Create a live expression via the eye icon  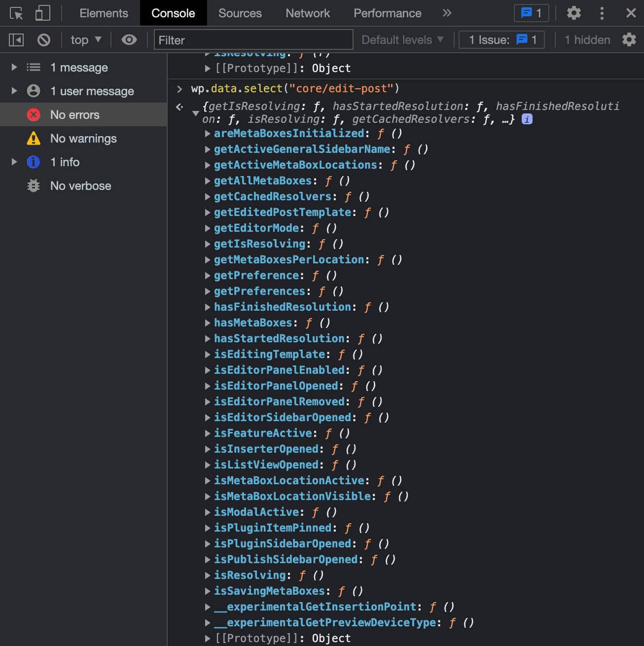click(129, 39)
